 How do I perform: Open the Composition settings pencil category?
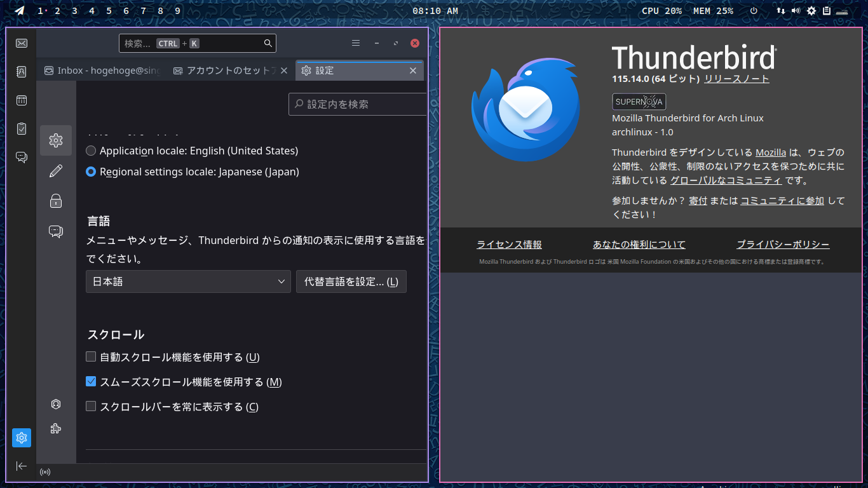click(x=56, y=171)
